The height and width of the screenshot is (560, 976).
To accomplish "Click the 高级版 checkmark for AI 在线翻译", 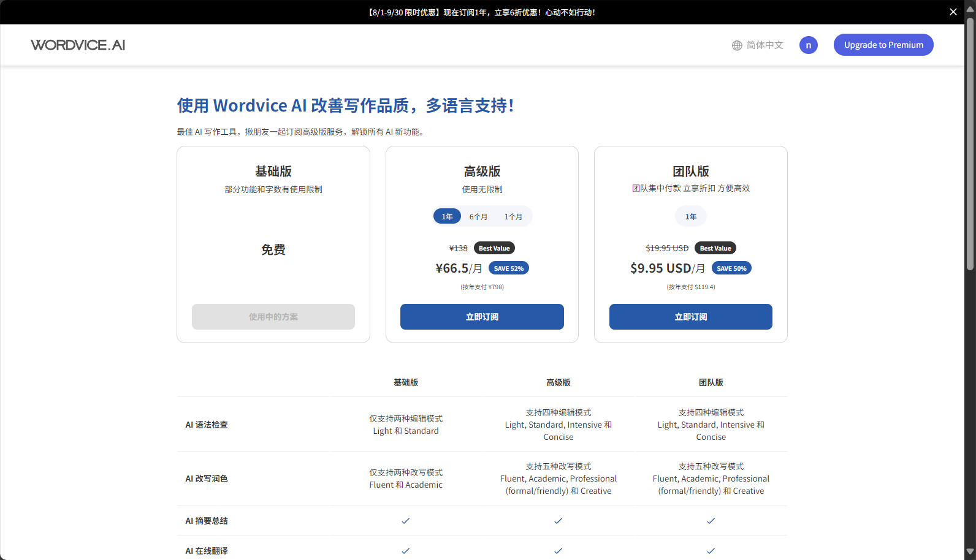I will [558, 551].
